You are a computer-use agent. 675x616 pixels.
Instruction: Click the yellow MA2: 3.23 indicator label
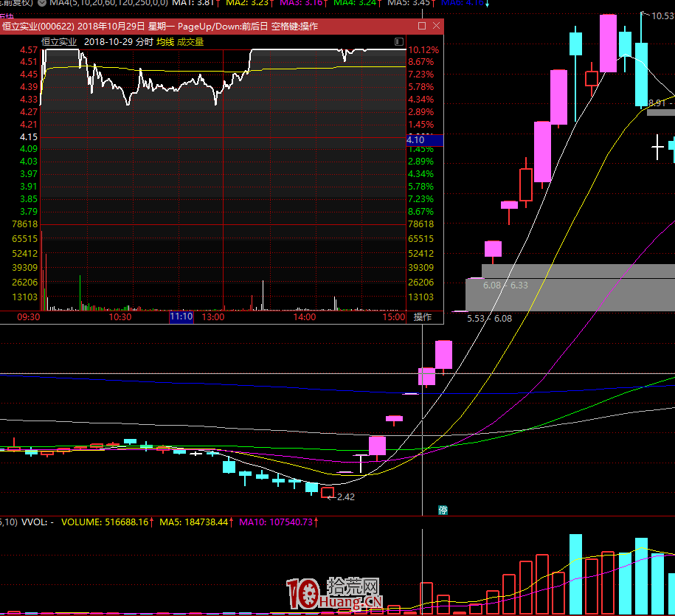click(x=247, y=3)
